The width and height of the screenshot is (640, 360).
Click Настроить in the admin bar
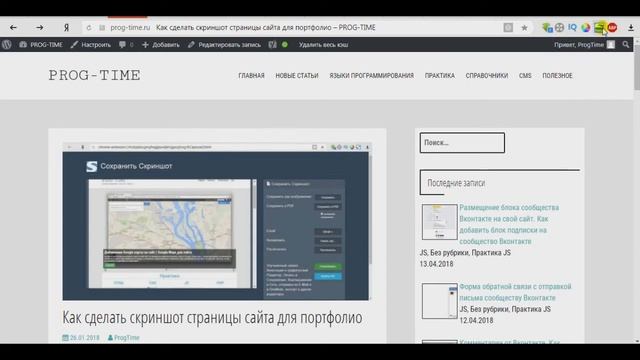click(91, 45)
